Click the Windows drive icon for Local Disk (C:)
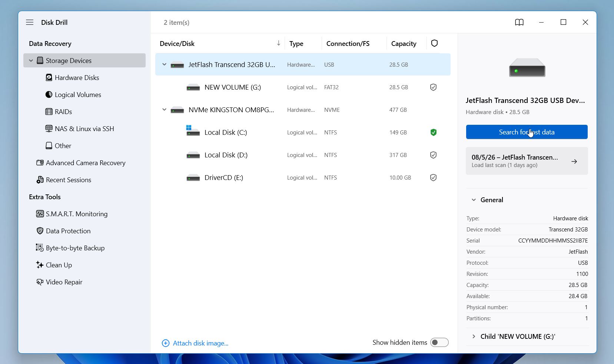The width and height of the screenshot is (614, 364). point(193,130)
